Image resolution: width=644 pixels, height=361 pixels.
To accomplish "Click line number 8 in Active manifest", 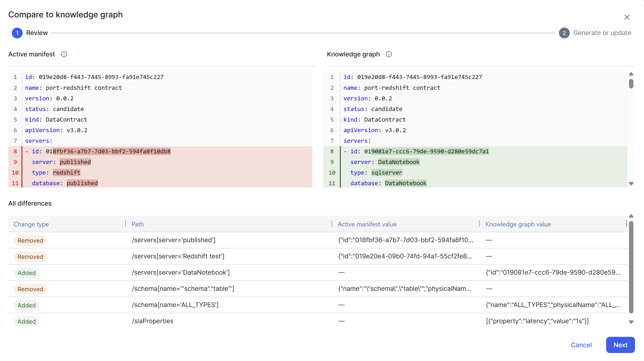I will (15, 151).
